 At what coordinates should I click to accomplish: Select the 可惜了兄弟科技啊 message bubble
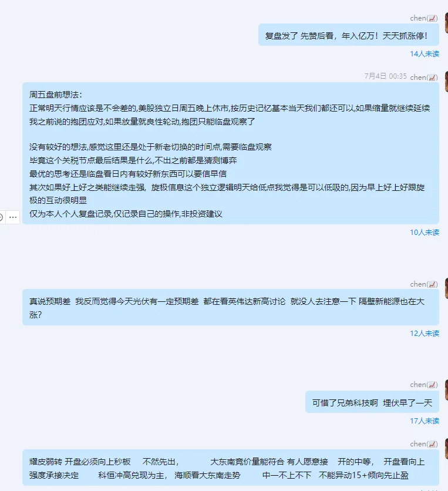pyautogui.click(x=372, y=402)
